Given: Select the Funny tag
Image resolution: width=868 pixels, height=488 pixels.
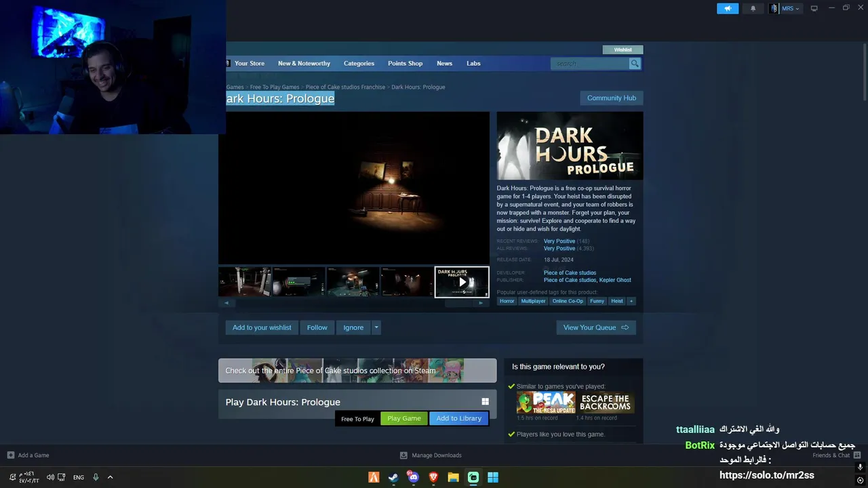Looking at the screenshot, I should tap(597, 301).
